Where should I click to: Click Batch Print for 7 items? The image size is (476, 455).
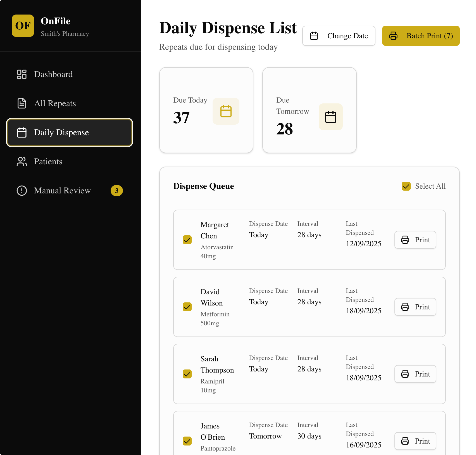click(420, 36)
